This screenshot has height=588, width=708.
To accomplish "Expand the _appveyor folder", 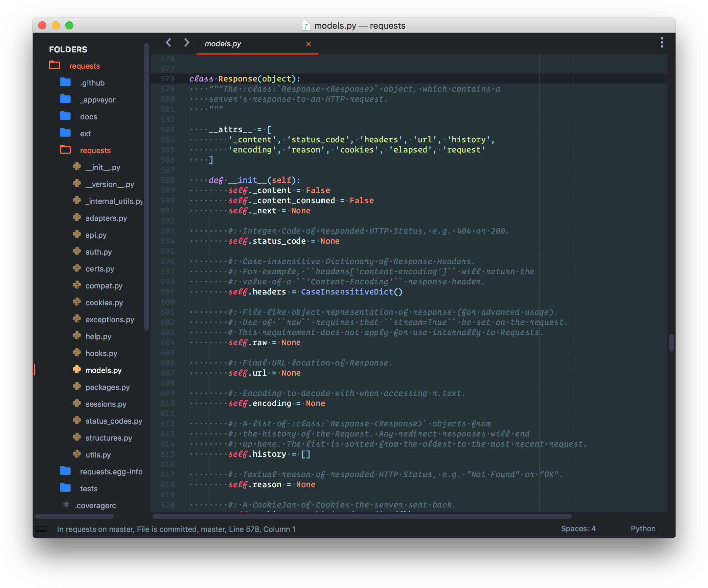I will (x=98, y=100).
